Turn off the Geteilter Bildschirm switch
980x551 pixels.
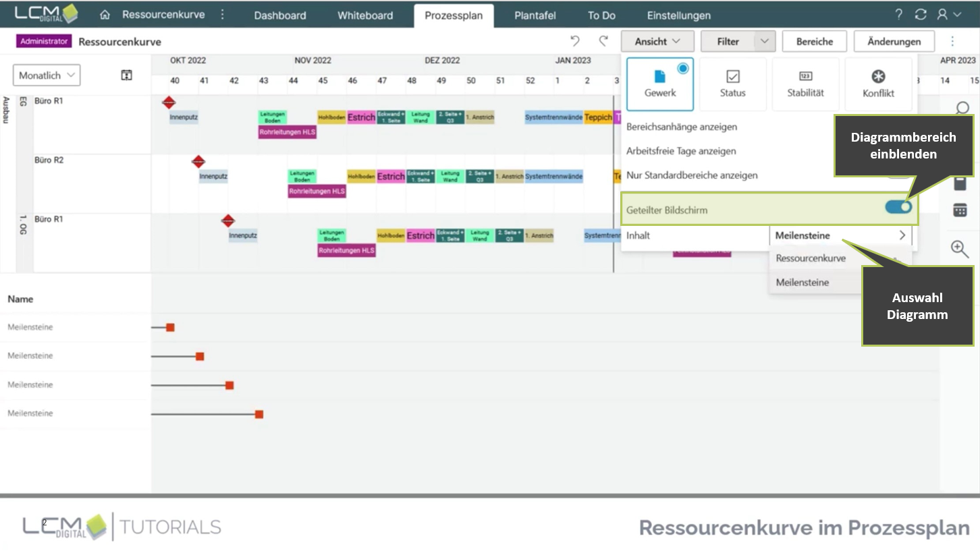(x=898, y=207)
